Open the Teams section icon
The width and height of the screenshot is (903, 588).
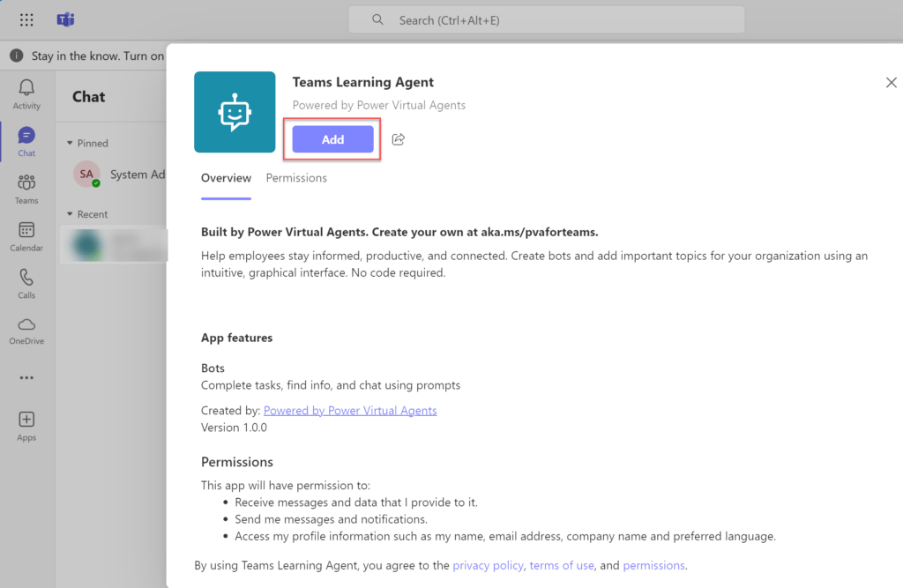click(26, 182)
